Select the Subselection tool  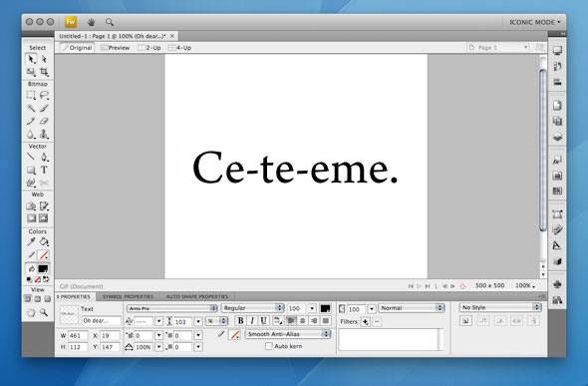(44, 59)
